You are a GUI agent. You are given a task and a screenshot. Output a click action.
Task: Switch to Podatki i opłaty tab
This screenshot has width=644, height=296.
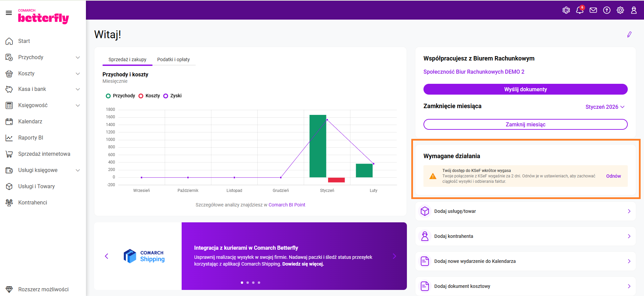(x=174, y=59)
